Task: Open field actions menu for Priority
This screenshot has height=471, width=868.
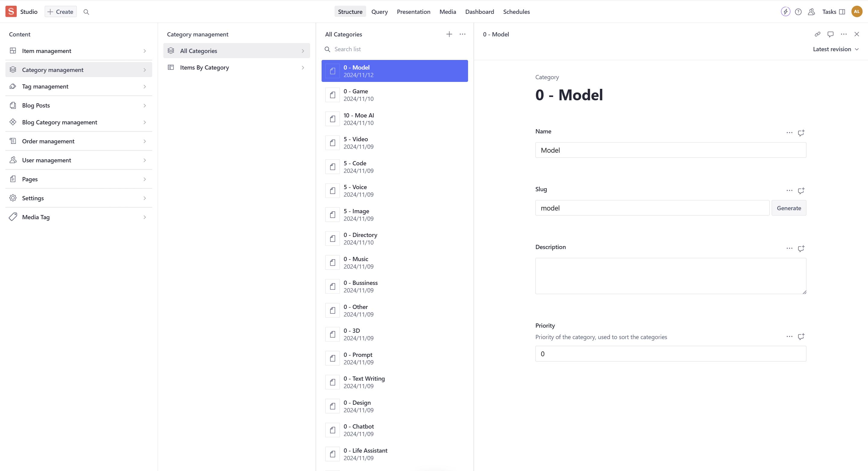Action: (x=790, y=336)
